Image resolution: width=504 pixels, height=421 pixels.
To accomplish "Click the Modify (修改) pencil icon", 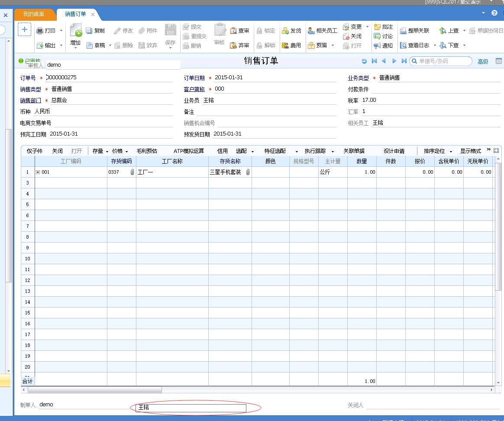I will [x=117, y=31].
